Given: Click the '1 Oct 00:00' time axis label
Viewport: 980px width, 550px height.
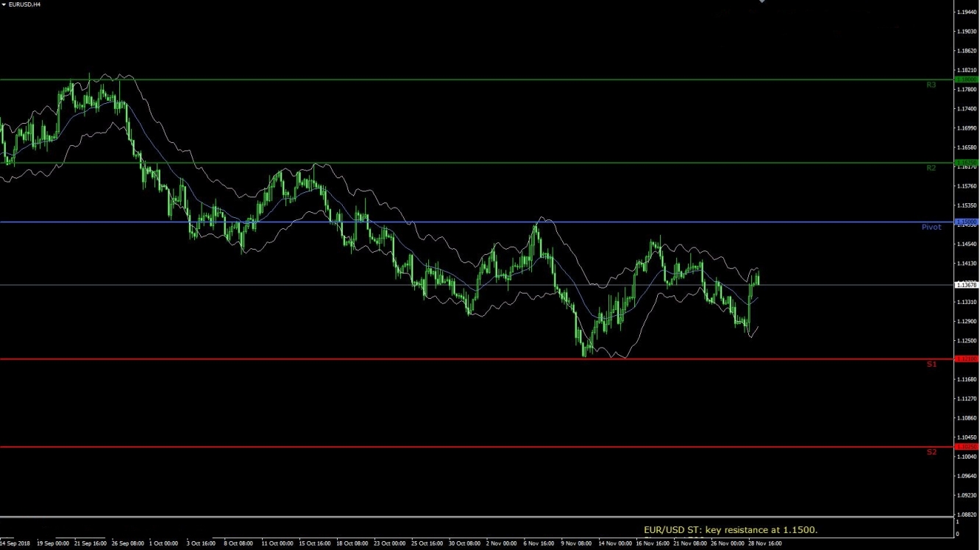Looking at the screenshot, I should 164,544.
